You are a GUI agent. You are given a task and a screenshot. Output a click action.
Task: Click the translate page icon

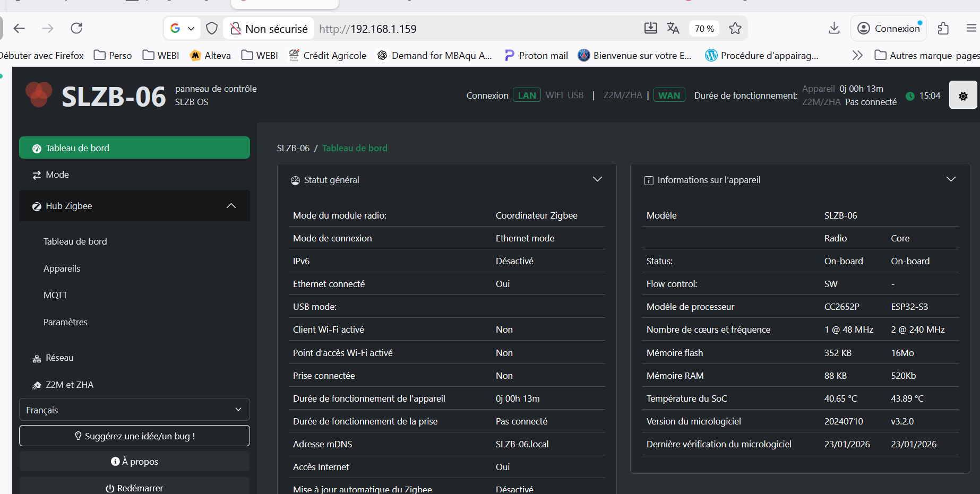click(673, 29)
